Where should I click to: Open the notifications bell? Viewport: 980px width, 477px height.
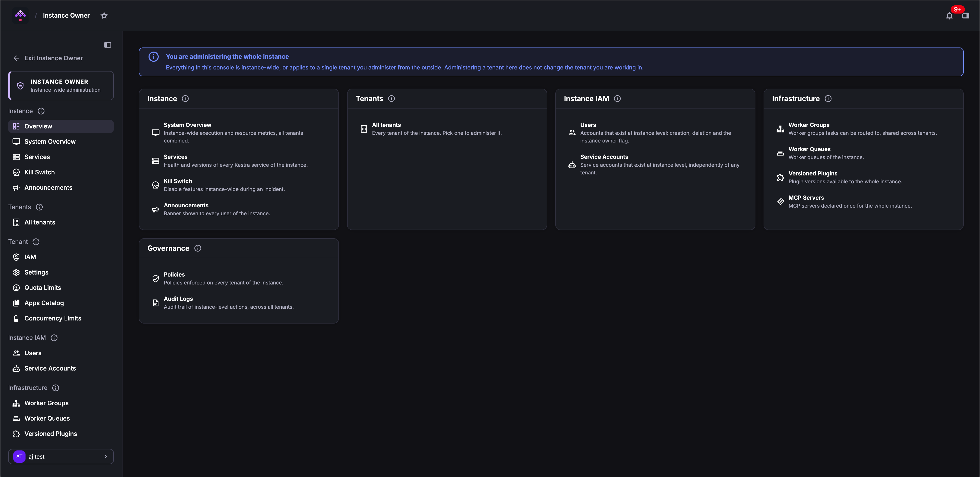pyautogui.click(x=949, y=16)
